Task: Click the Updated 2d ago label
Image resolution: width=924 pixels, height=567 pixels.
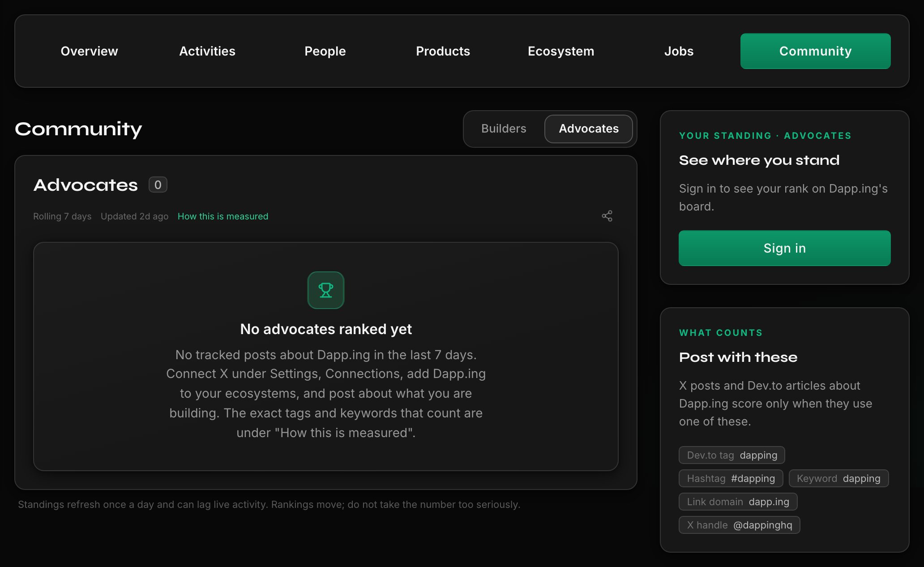Action: click(134, 216)
